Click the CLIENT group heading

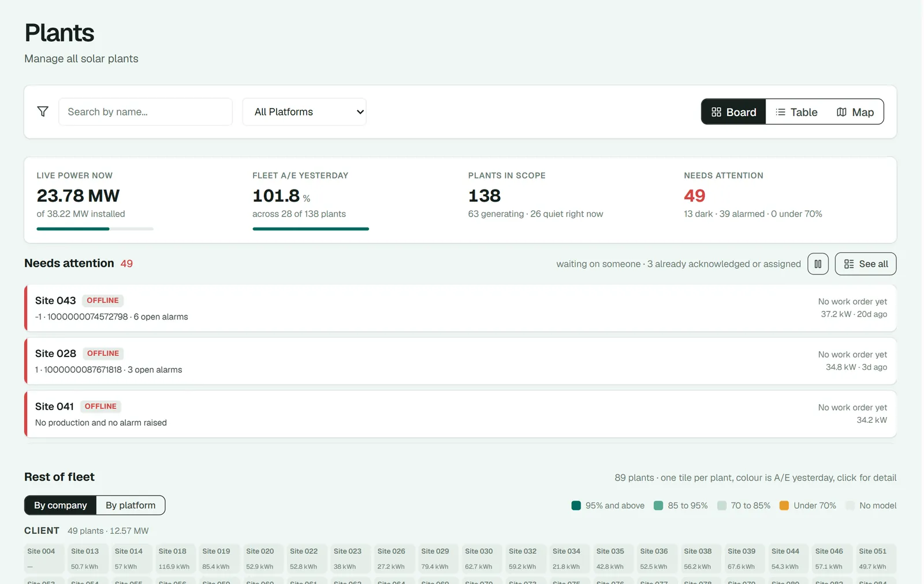(42, 530)
